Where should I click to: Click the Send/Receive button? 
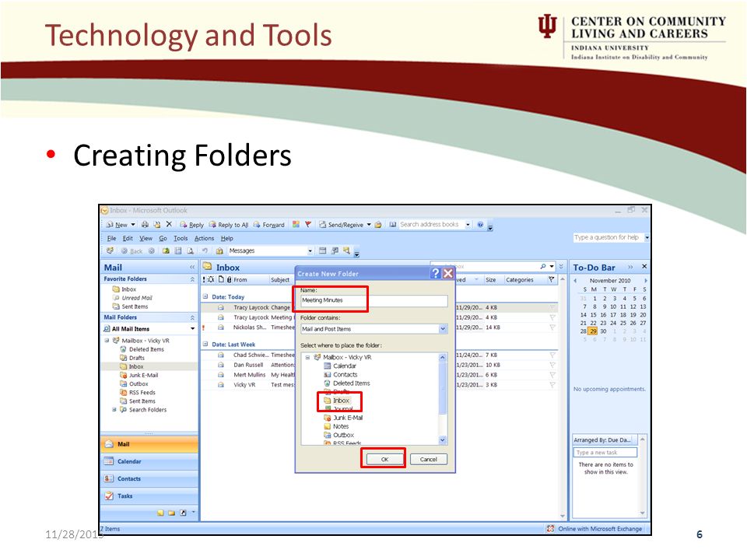[341, 225]
